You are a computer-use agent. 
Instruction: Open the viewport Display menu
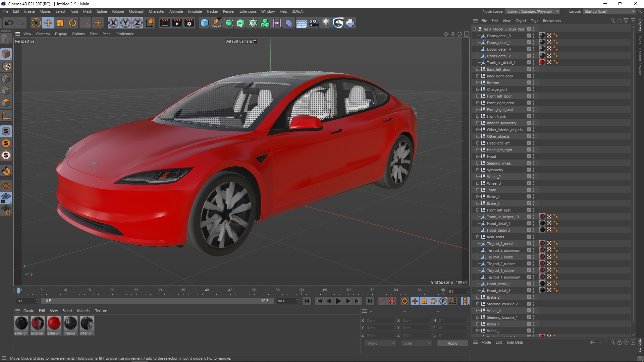61,34
